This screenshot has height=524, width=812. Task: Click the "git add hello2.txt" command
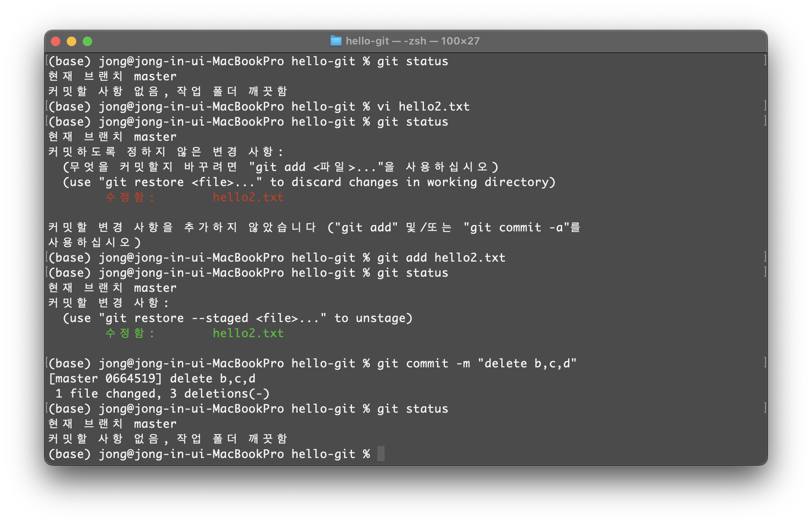[441, 258]
